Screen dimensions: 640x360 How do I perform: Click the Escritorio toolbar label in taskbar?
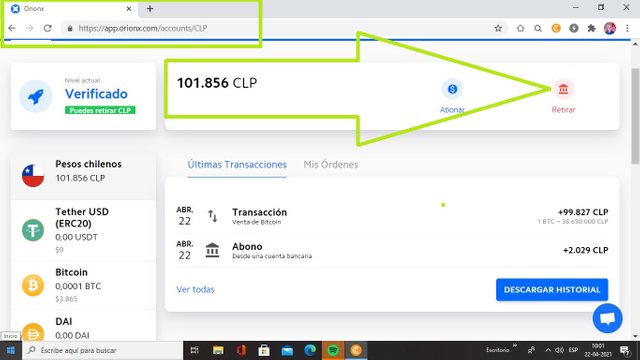point(497,350)
